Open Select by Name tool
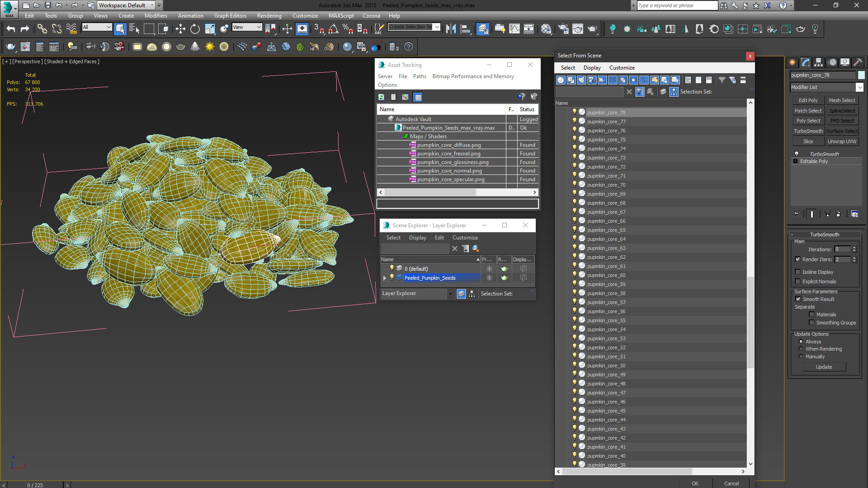 click(x=134, y=29)
